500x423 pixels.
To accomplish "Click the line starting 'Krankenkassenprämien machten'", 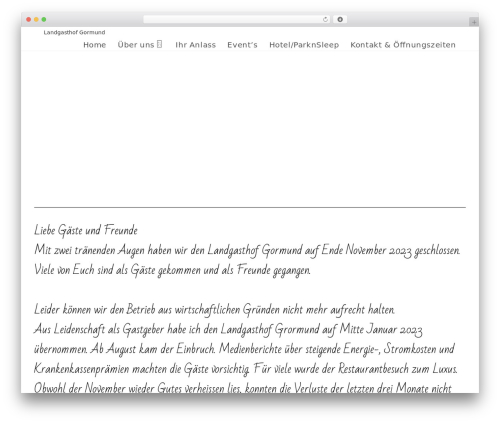I will pyautogui.click(x=246, y=369).
